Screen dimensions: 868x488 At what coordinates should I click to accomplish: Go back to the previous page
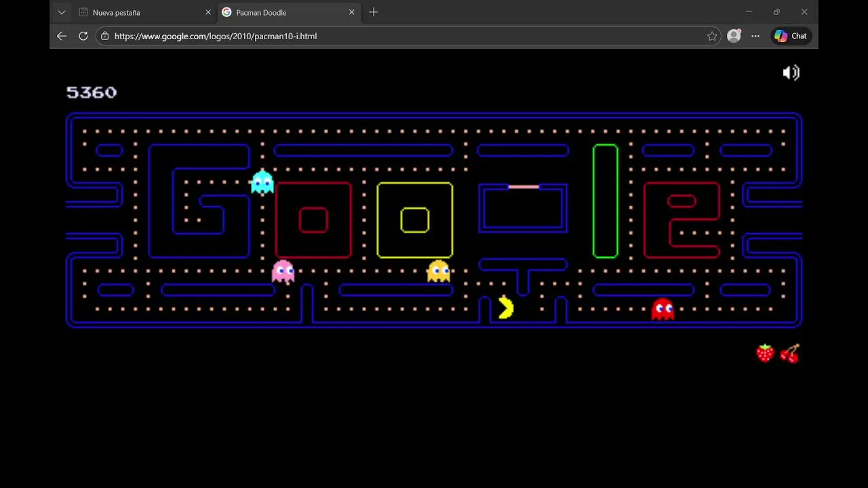[x=62, y=36]
